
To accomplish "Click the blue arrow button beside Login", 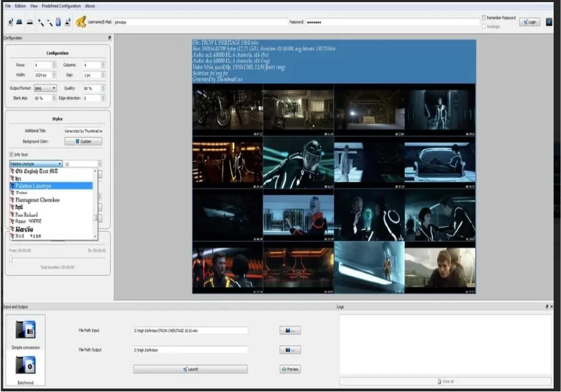I will pyautogui.click(x=549, y=22).
